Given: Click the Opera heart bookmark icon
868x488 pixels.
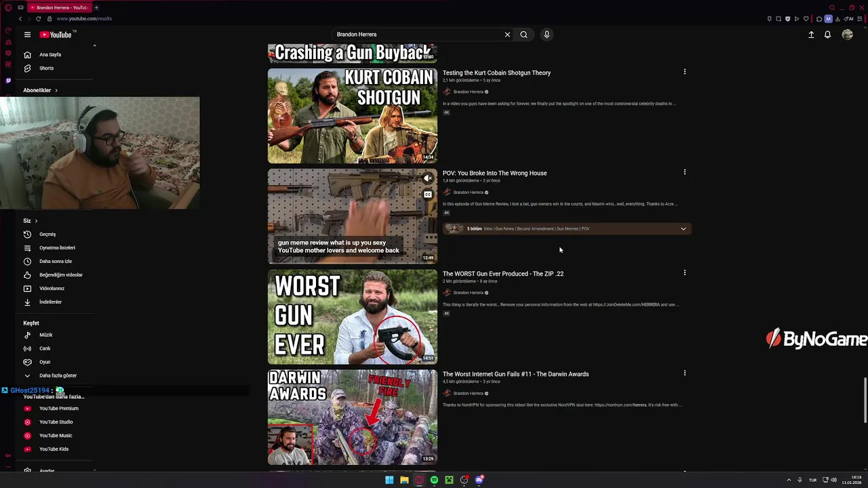Looking at the screenshot, I should 806,19.
